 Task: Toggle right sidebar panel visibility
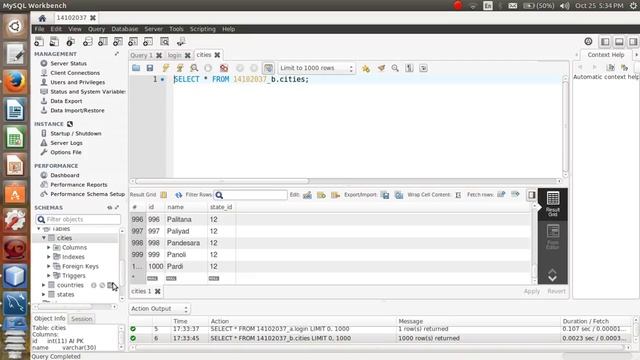tap(633, 42)
